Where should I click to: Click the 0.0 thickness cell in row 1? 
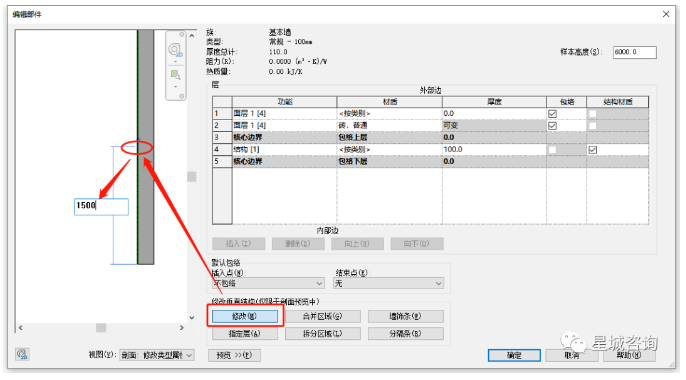494,114
